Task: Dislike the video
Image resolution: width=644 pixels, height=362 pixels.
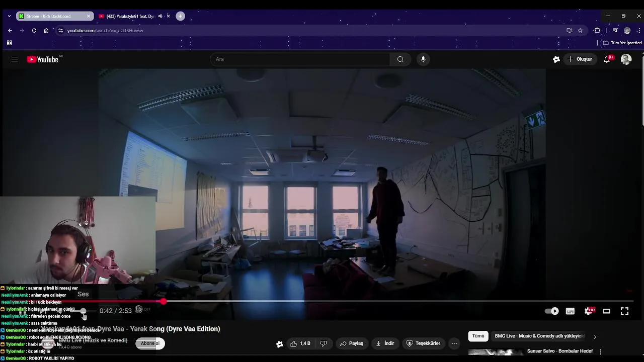Action: point(324,343)
